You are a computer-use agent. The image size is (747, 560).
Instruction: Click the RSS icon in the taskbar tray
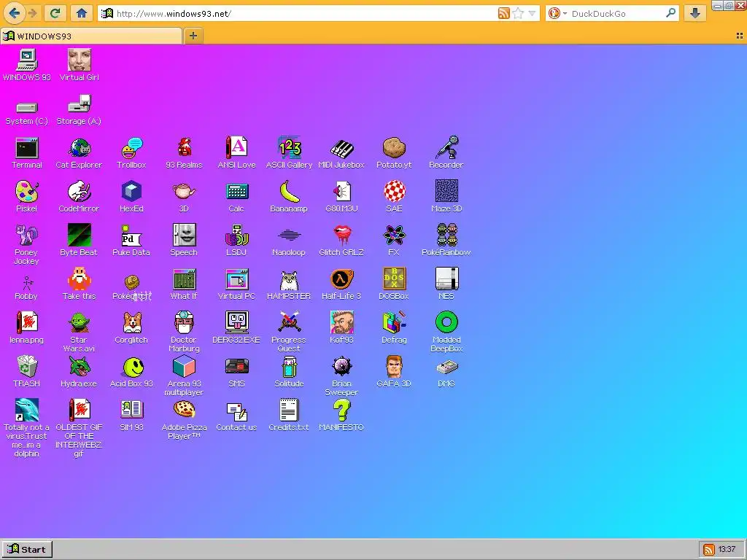[x=709, y=550]
